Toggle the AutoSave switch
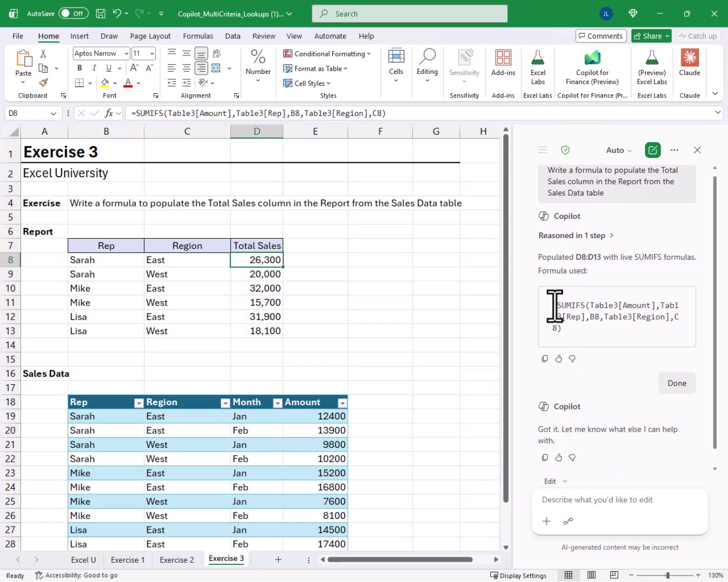Screen dimensions: 728x582 73,13
